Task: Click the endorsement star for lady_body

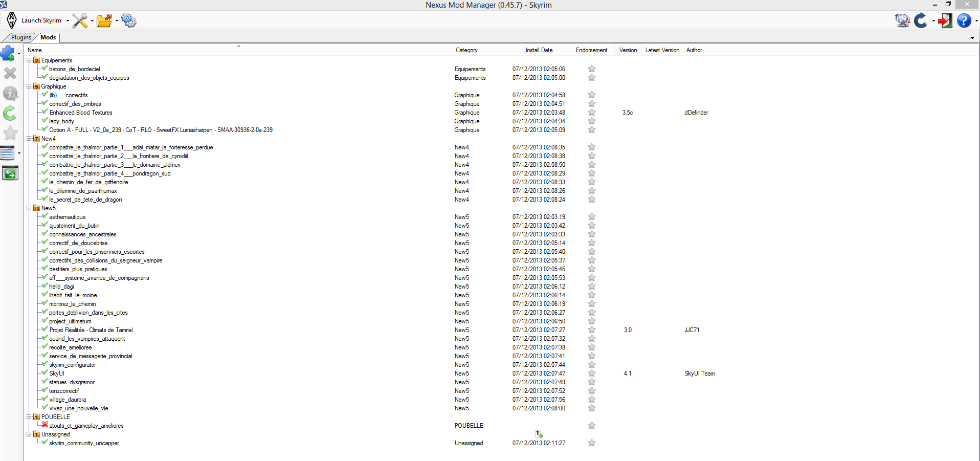Action: [592, 121]
